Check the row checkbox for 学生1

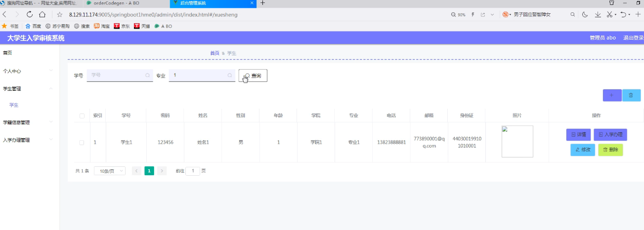82,143
